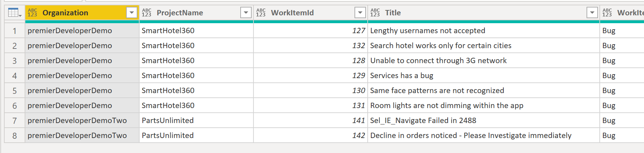Click PartsUnlimited cell in row 8

pyautogui.click(x=168, y=136)
